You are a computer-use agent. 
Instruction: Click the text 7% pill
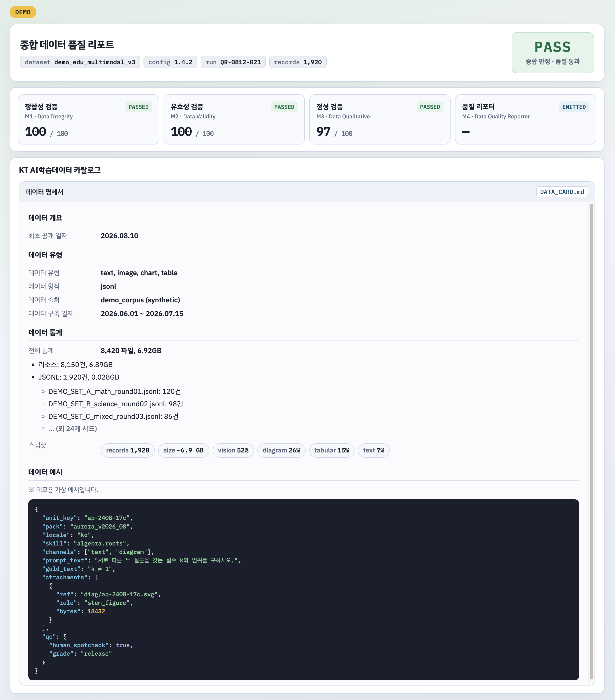point(374,450)
